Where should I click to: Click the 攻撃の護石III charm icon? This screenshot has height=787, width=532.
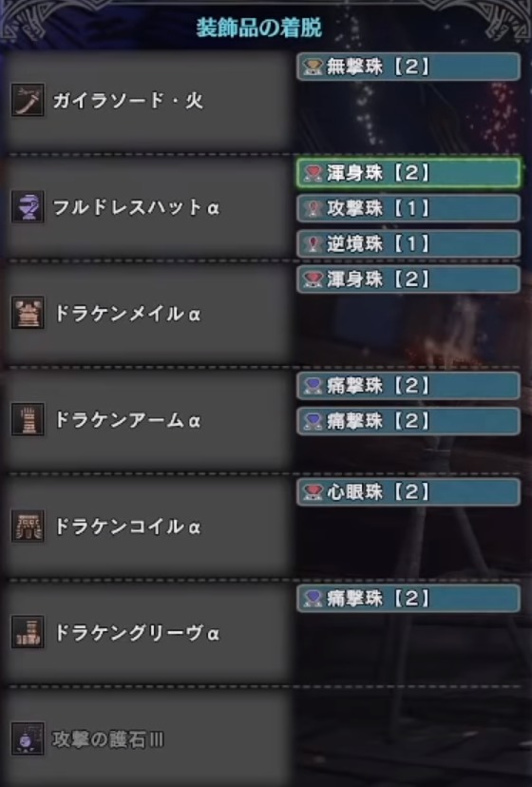[x=28, y=739]
